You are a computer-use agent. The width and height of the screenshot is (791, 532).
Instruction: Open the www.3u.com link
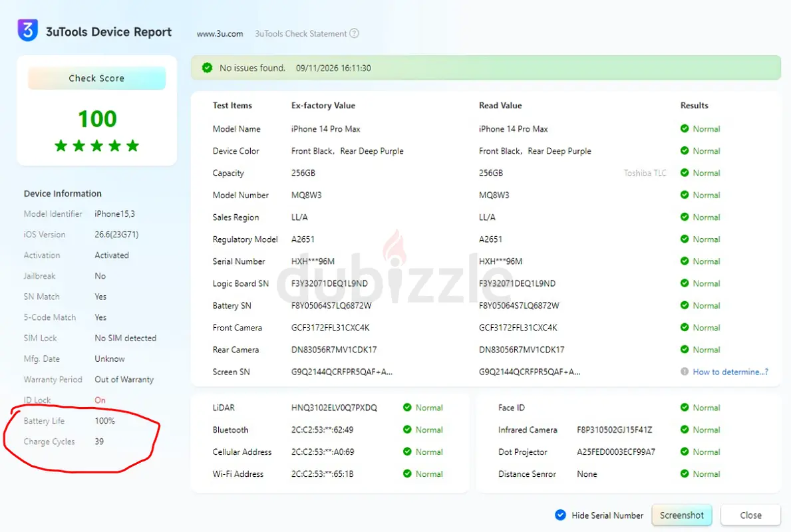tap(220, 34)
